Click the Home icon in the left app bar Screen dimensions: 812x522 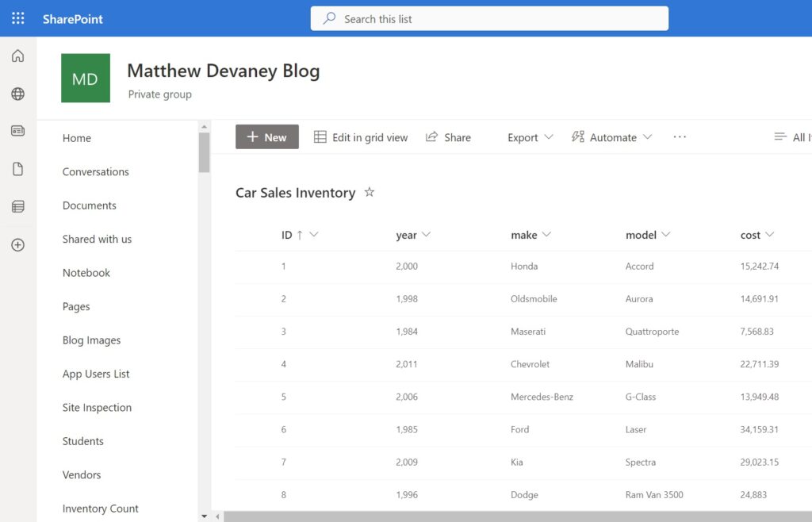(17, 56)
